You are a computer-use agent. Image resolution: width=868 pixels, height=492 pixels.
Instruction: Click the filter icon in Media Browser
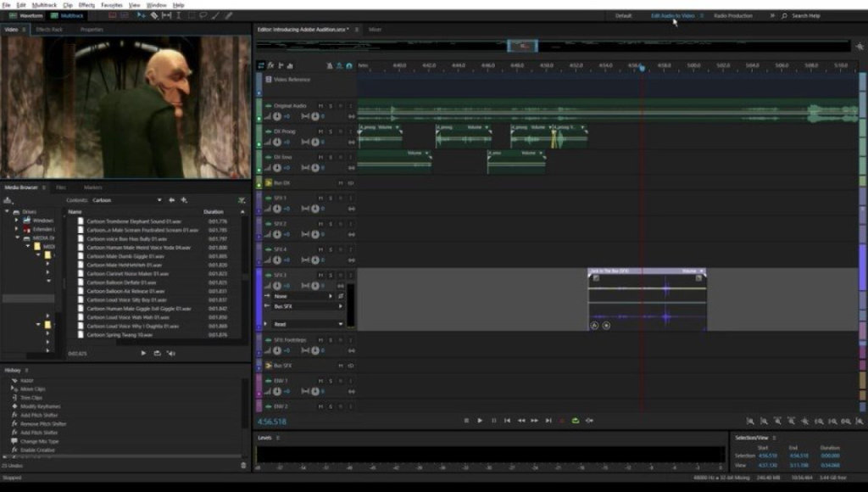pyautogui.click(x=242, y=200)
